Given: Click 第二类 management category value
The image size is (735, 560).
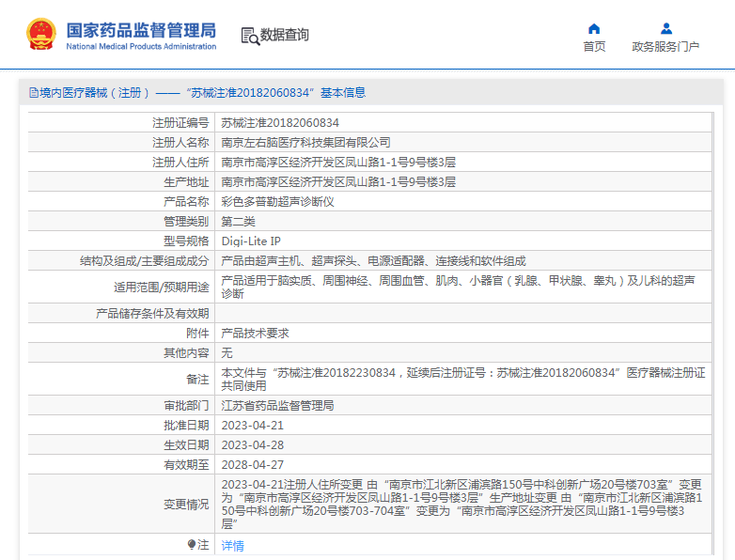Looking at the screenshot, I should coord(238,221).
